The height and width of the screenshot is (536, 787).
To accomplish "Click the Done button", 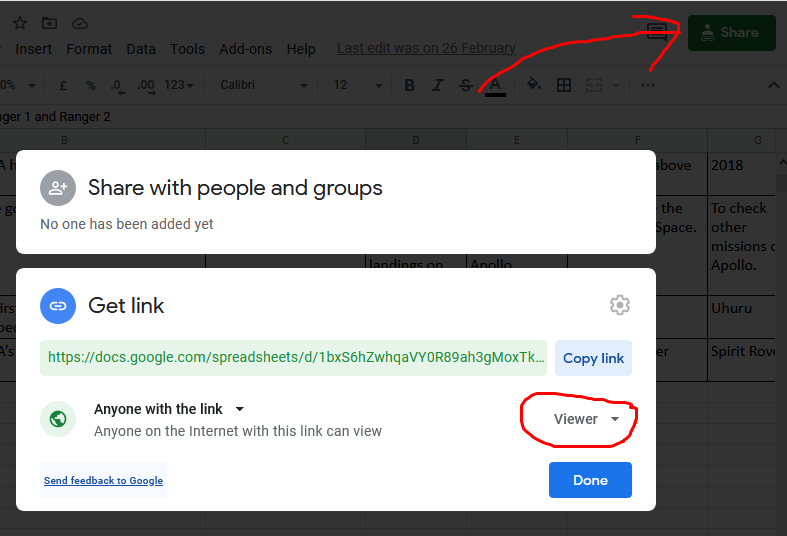I will 590,480.
